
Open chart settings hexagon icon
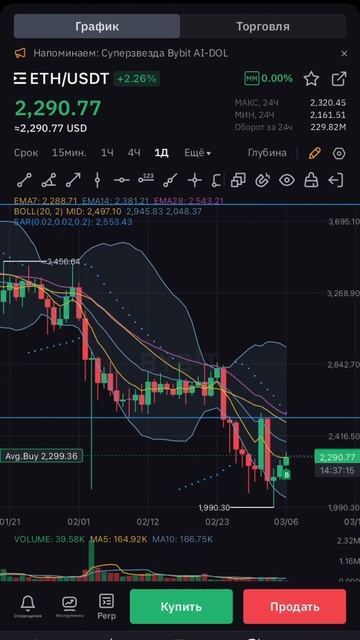339,153
